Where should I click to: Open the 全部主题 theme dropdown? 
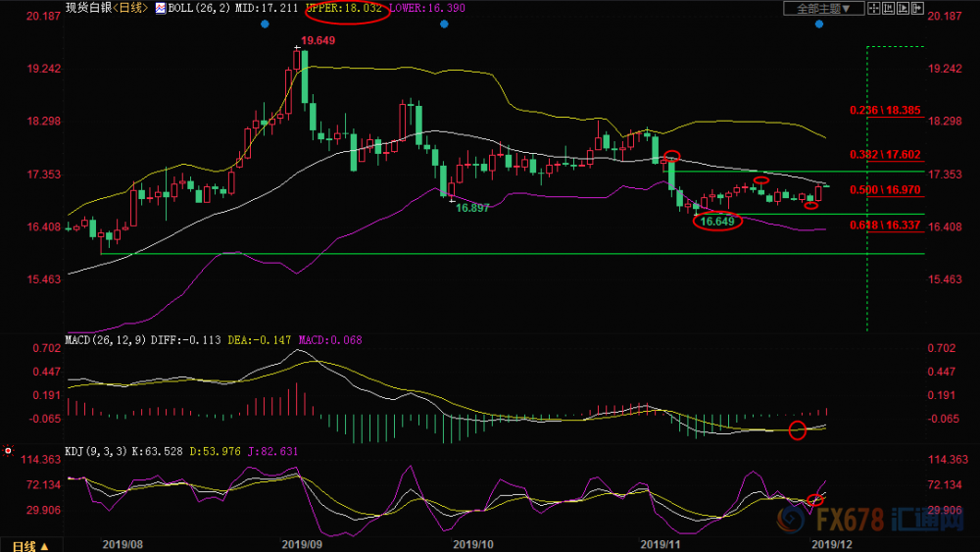pos(824,8)
